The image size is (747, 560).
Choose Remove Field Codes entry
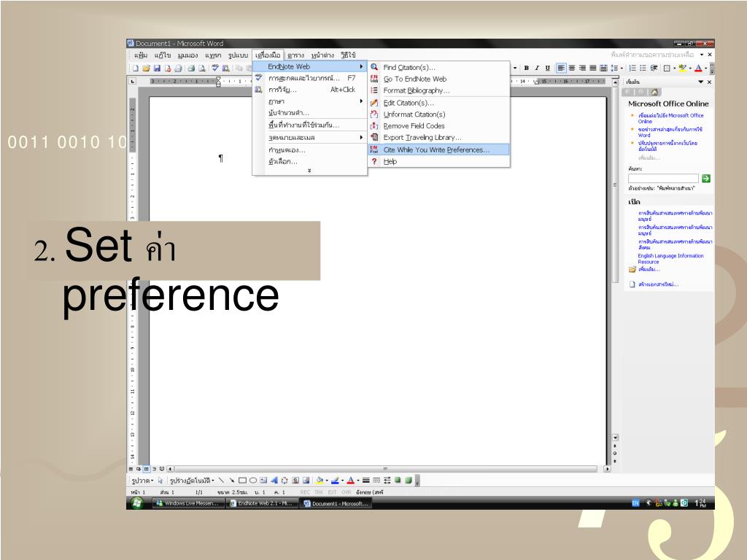coord(438,125)
